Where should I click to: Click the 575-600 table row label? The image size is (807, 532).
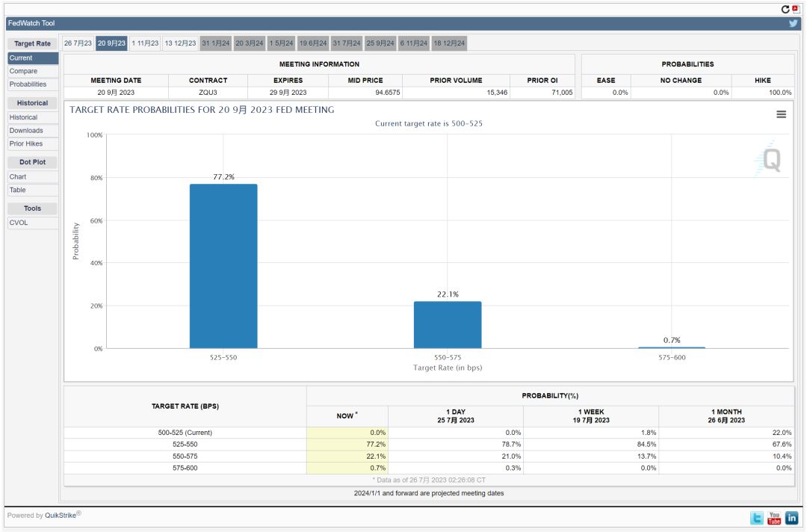(185, 468)
